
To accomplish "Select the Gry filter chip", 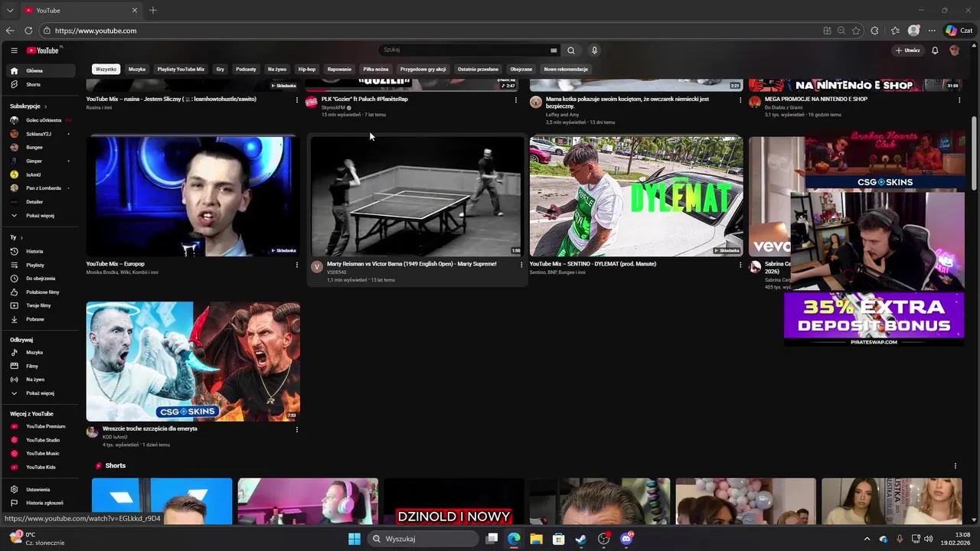I will click(220, 69).
